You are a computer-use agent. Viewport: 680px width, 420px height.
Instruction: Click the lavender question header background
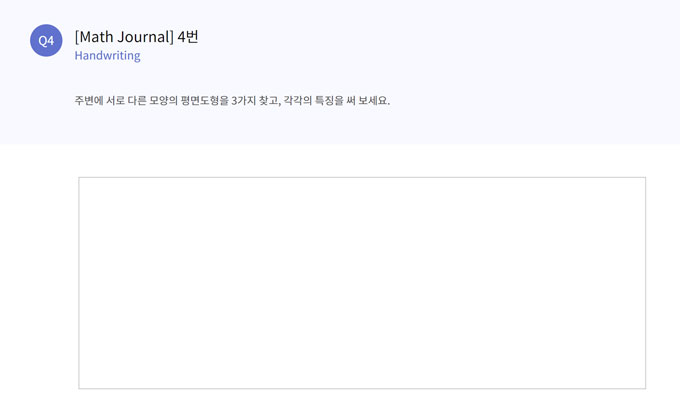[x=477, y=65]
